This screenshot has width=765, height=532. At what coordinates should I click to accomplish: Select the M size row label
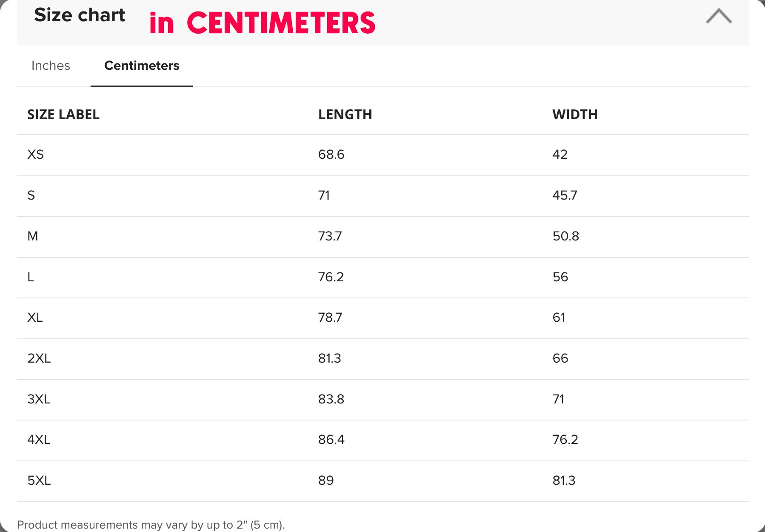33,236
